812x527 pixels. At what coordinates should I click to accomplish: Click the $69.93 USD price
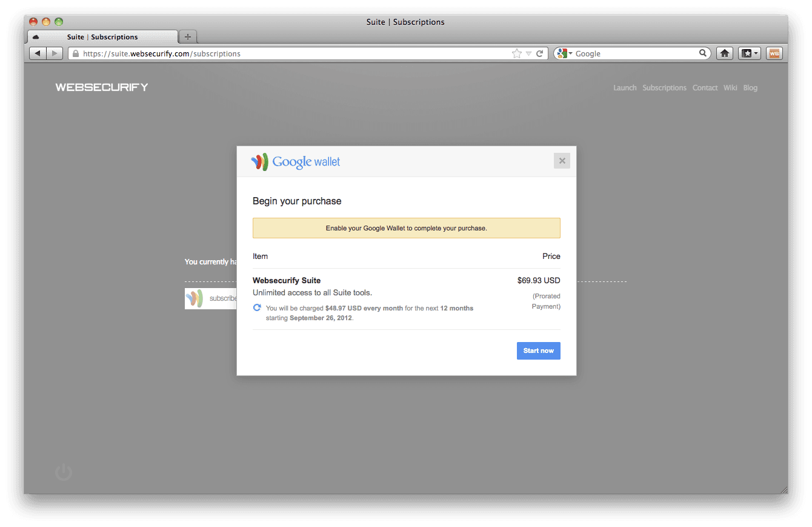[539, 280]
